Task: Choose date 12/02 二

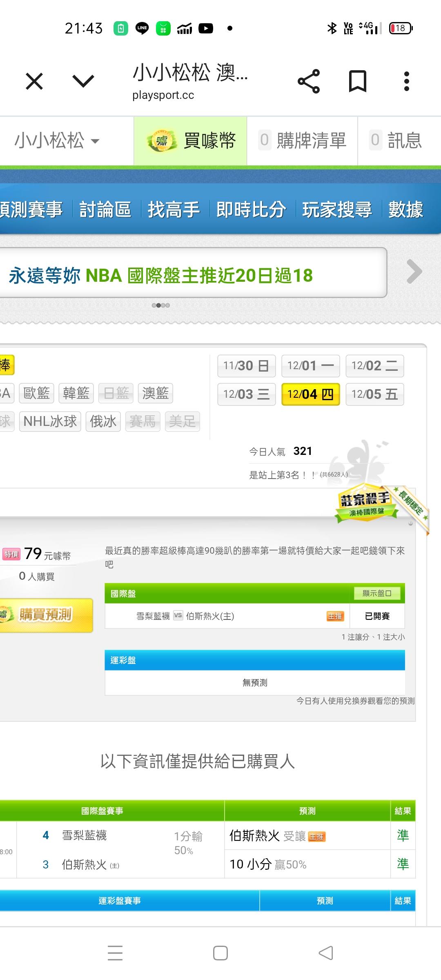Action: [375, 366]
